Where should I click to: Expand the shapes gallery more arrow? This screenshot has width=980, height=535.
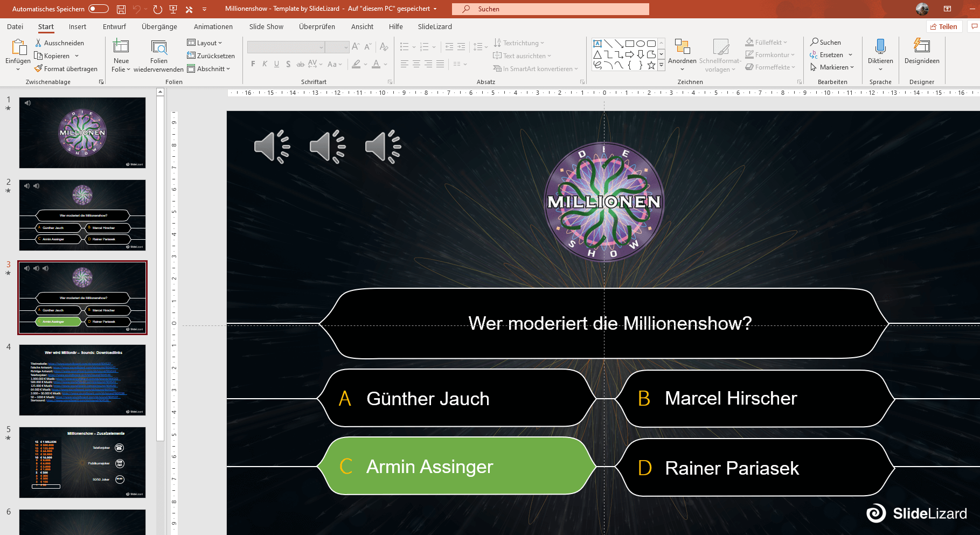[x=661, y=65]
